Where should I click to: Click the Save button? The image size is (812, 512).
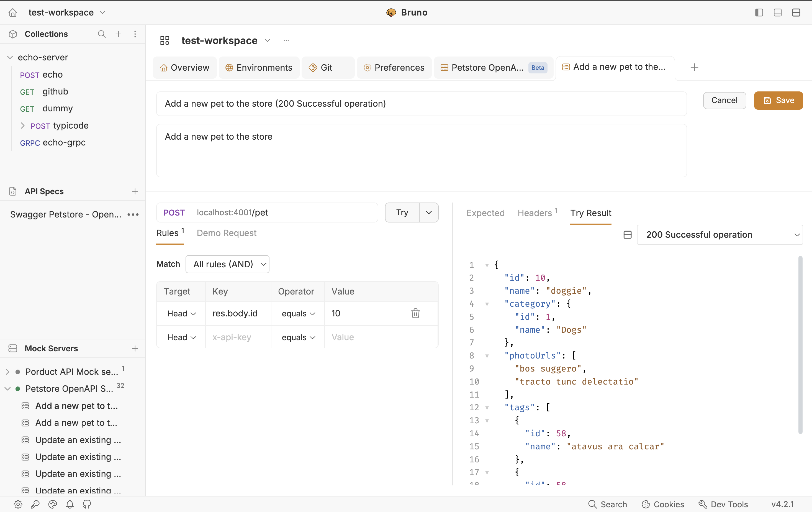click(x=778, y=100)
